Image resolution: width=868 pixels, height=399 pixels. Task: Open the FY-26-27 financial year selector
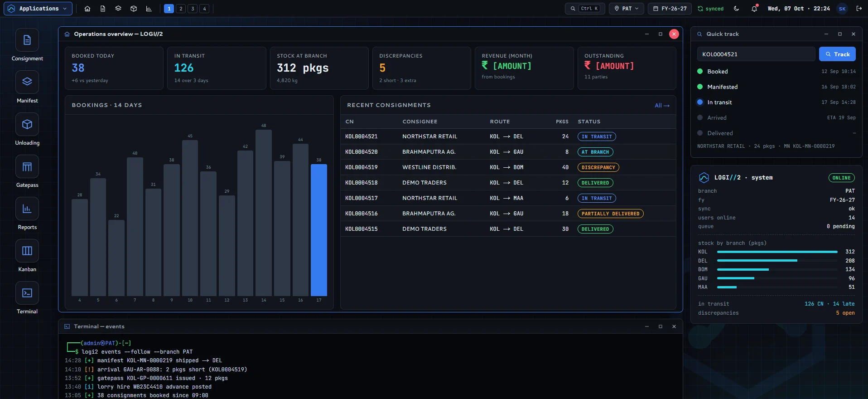coord(670,9)
